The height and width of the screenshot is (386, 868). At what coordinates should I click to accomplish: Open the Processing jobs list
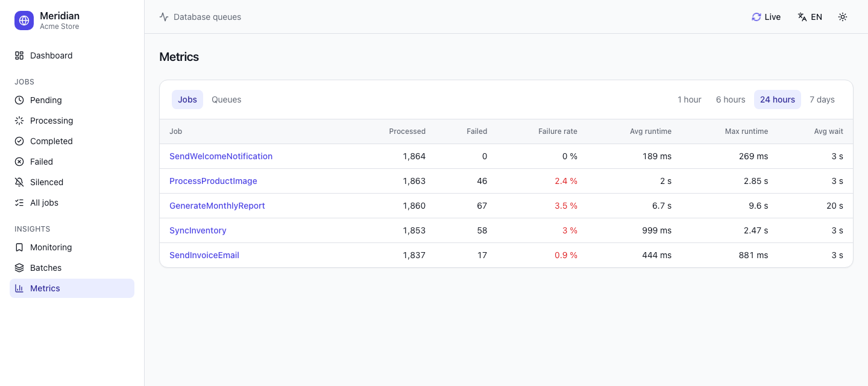(72, 121)
